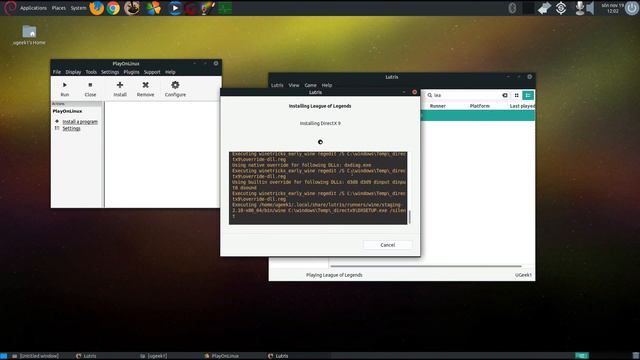Open PlayOnLinux Display menu
This screenshot has height=360, width=640.
pyautogui.click(x=73, y=72)
